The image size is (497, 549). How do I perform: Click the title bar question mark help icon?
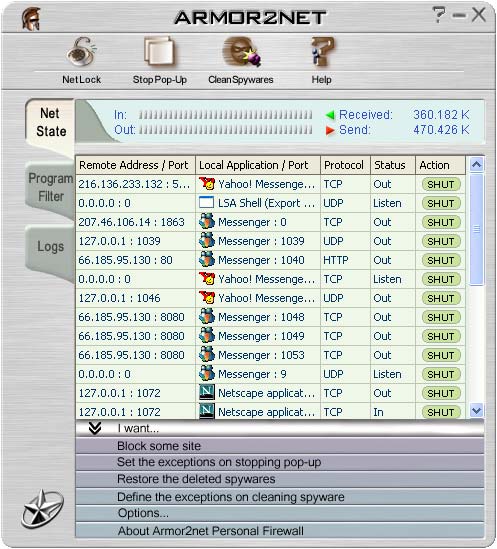(439, 15)
